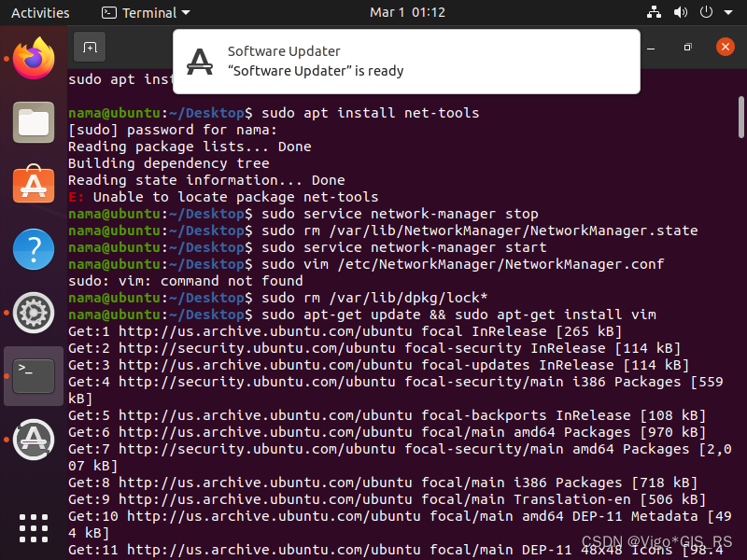Launch Ubuntu Software from the dock
Screen dimensions: 747x560
[x=34, y=184]
